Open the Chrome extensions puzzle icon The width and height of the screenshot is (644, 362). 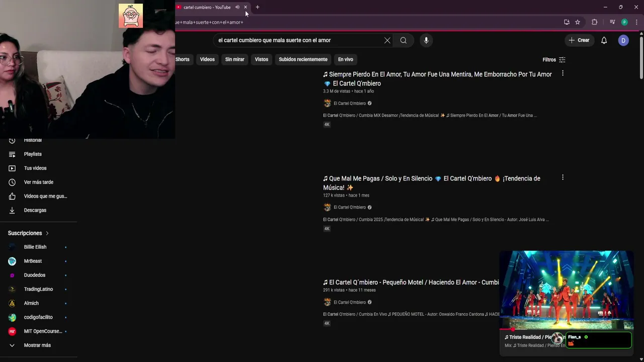pyautogui.click(x=594, y=22)
